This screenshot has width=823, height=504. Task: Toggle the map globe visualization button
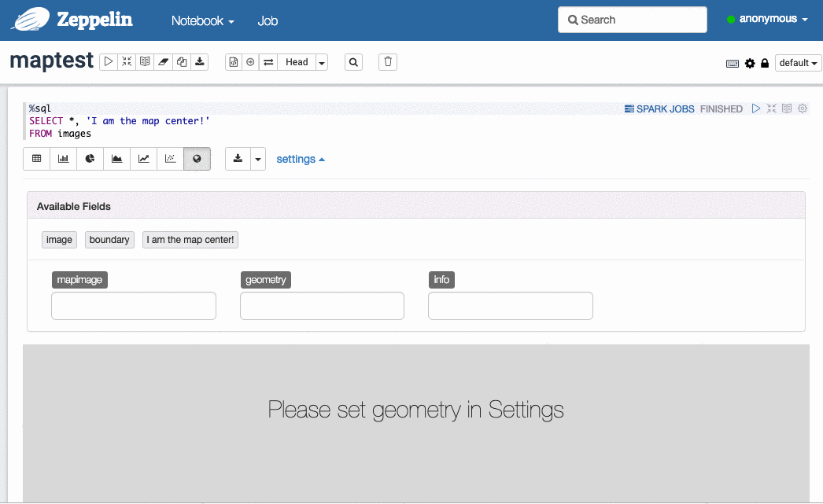click(x=197, y=159)
